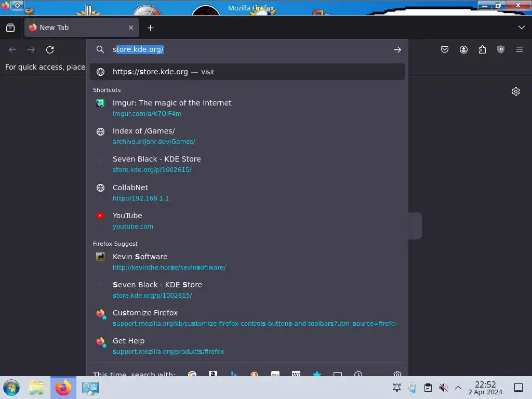Open the Firefox window menu icon in the title bar
The height and width of the screenshot is (399, 532).
coord(5,5)
